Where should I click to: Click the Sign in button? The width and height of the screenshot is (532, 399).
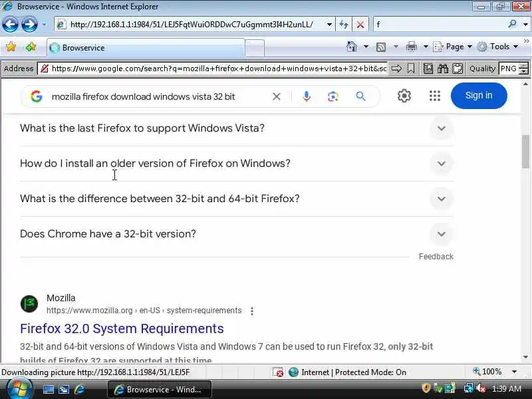(x=479, y=96)
